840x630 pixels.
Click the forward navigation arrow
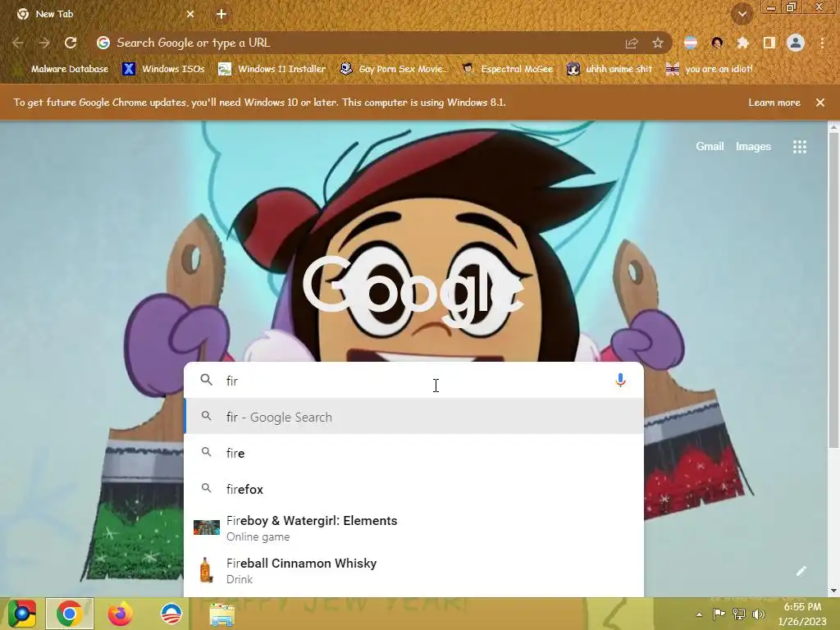44,43
